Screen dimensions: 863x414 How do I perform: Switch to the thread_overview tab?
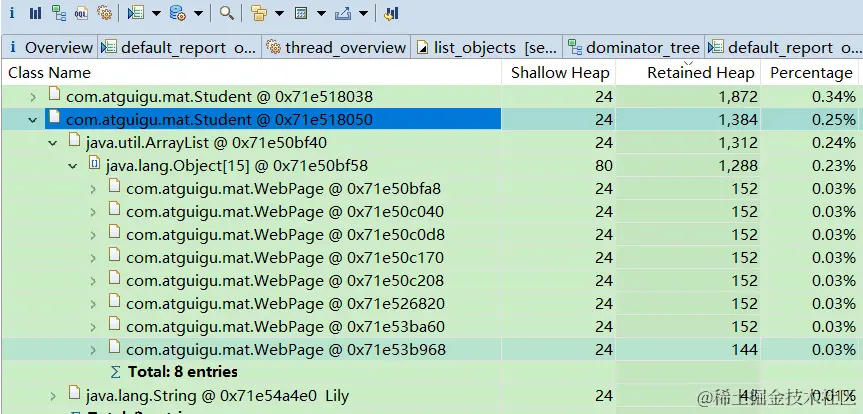pyautogui.click(x=337, y=48)
